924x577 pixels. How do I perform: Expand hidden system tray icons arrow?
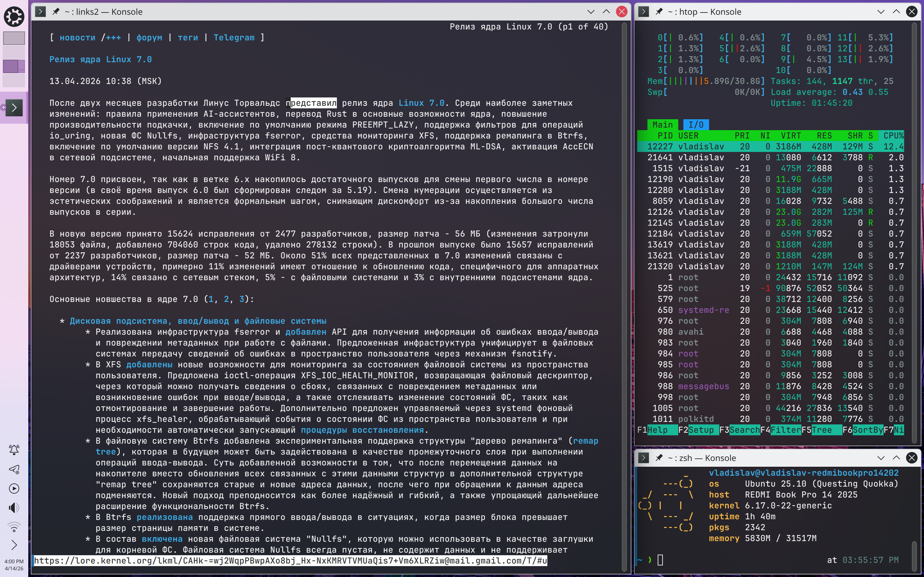(x=14, y=545)
